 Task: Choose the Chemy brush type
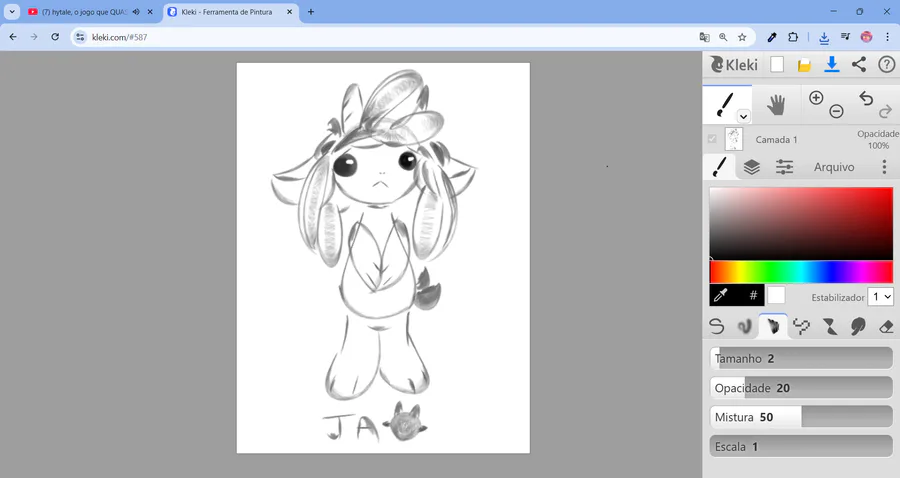pyautogui.click(x=829, y=327)
